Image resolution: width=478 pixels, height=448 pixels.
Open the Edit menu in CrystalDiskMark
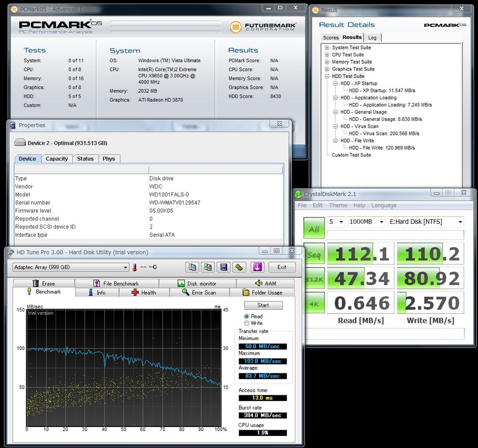tap(317, 205)
